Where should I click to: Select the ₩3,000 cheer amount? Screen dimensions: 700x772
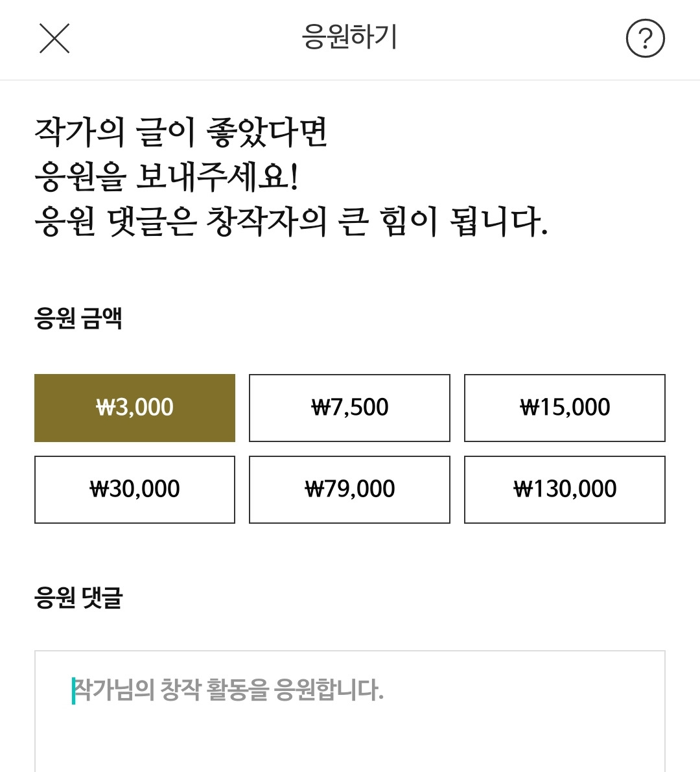[135, 408]
